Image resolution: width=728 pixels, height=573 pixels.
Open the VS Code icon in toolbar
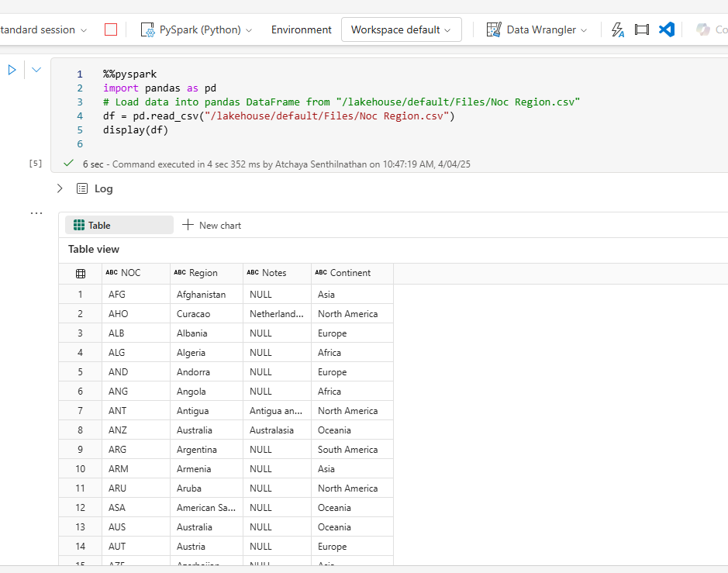(x=666, y=29)
